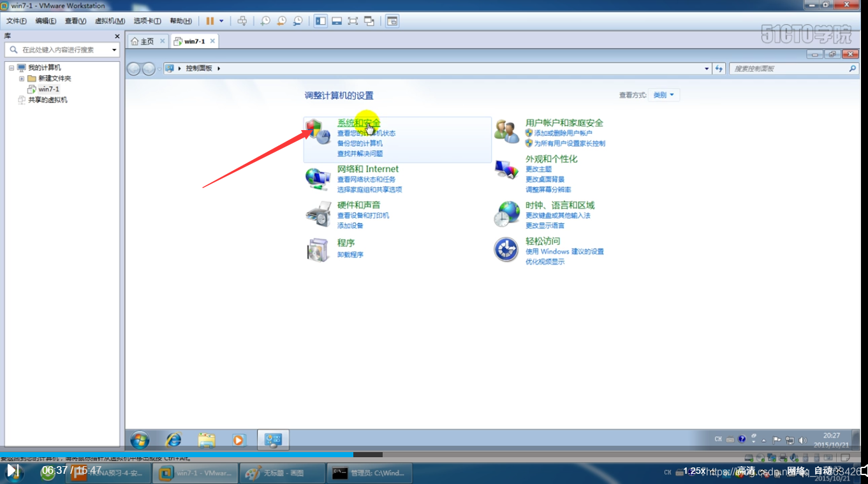Click the VMware pause virtual machine icon

pyautogui.click(x=210, y=21)
